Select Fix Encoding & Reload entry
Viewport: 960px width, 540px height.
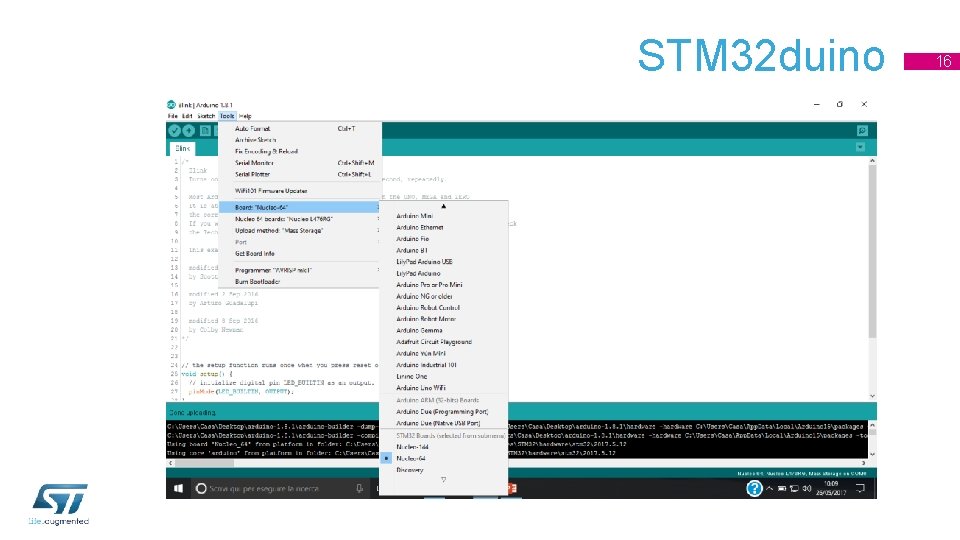click(x=300, y=151)
